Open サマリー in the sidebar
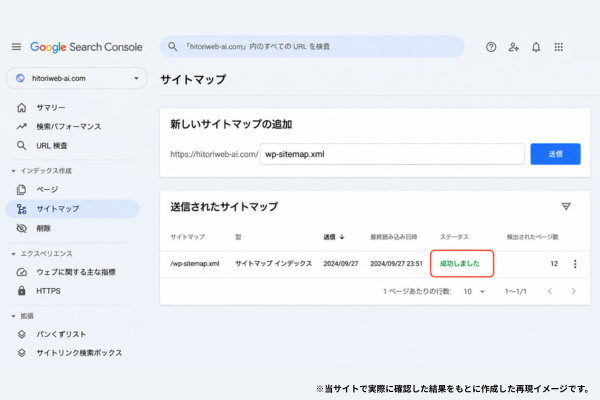This screenshot has width=600, height=400. click(x=51, y=108)
